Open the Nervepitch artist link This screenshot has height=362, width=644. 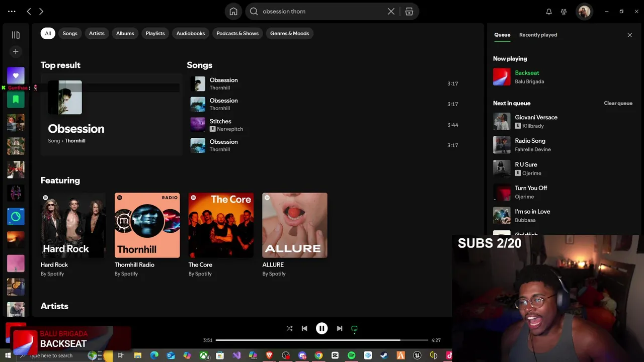coord(230,129)
